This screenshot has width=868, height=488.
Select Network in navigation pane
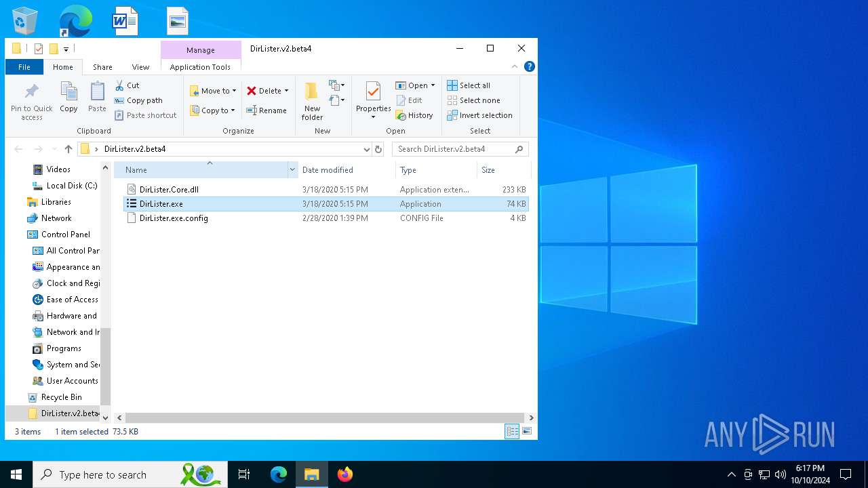pos(56,218)
